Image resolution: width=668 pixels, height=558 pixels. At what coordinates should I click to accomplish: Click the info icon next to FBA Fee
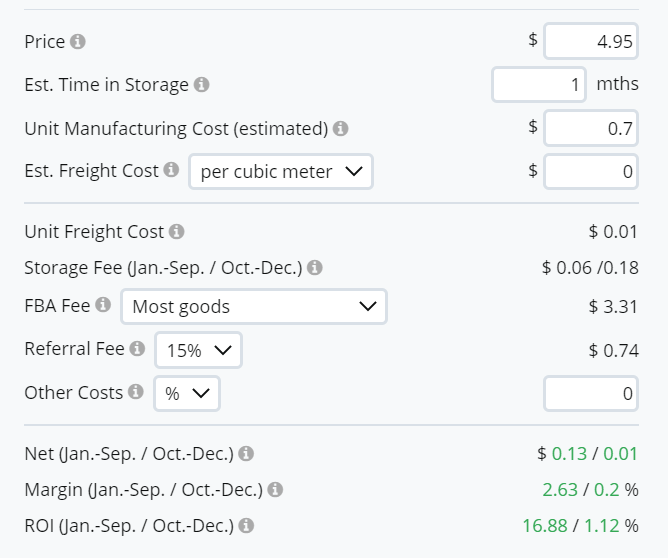103,306
